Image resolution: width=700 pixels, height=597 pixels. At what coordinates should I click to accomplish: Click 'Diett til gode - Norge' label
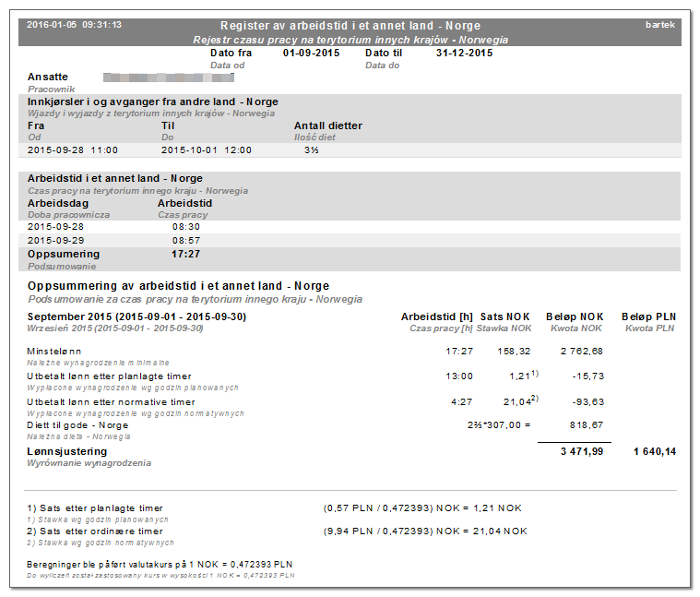(77, 425)
